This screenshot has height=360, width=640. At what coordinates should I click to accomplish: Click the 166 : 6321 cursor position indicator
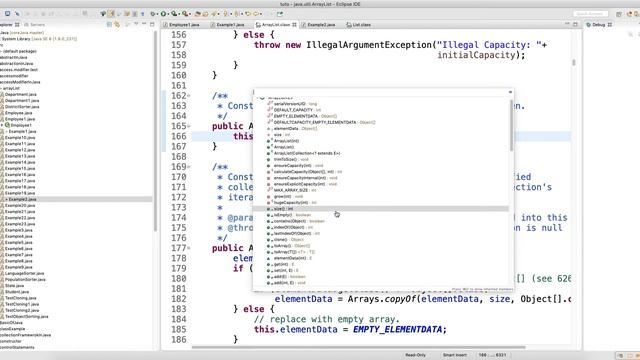[492, 355]
